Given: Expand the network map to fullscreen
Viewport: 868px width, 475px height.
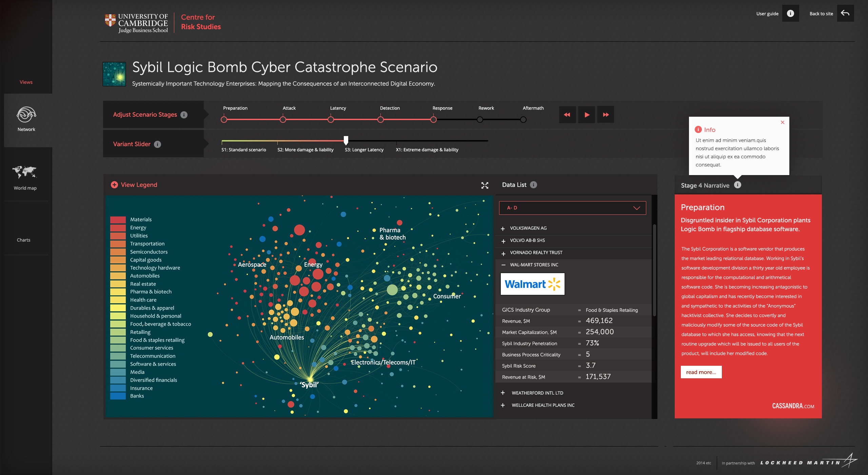Looking at the screenshot, I should pos(485,185).
